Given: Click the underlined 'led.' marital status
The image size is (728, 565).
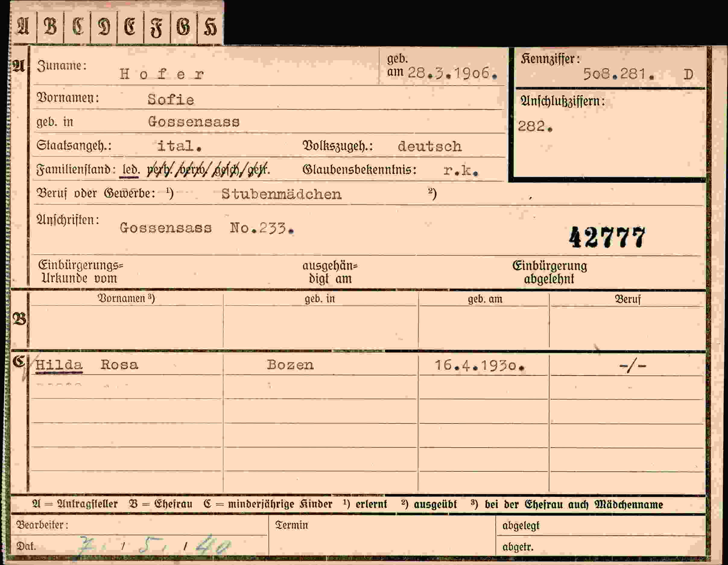Looking at the screenshot, I should pos(130,170).
